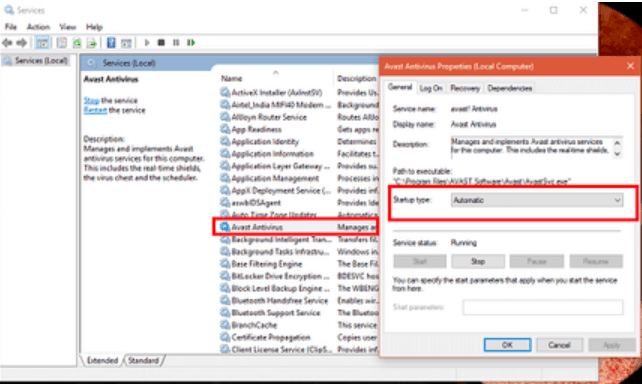Click the greyed Pause button in dialog
Viewport: 642px width, 384px height.
pos(536,261)
